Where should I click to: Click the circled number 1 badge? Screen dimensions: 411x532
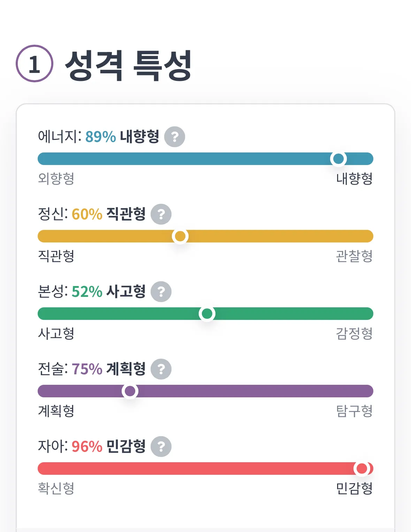pyautogui.click(x=35, y=64)
